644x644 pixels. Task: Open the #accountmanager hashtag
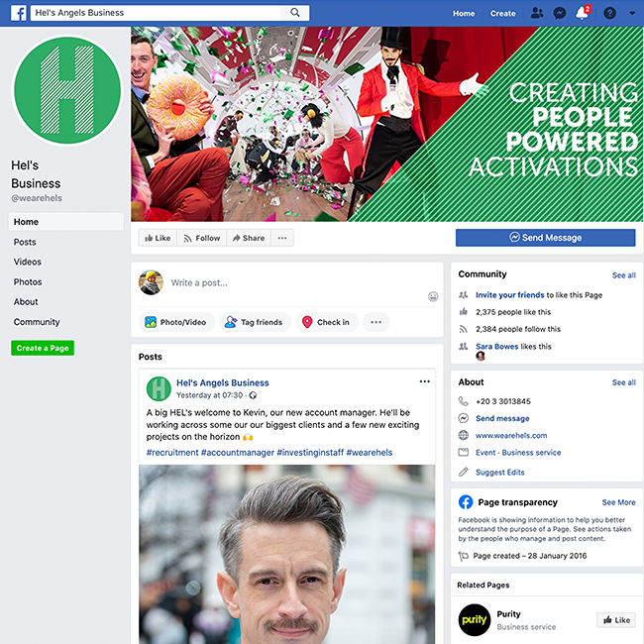tap(238, 453)
